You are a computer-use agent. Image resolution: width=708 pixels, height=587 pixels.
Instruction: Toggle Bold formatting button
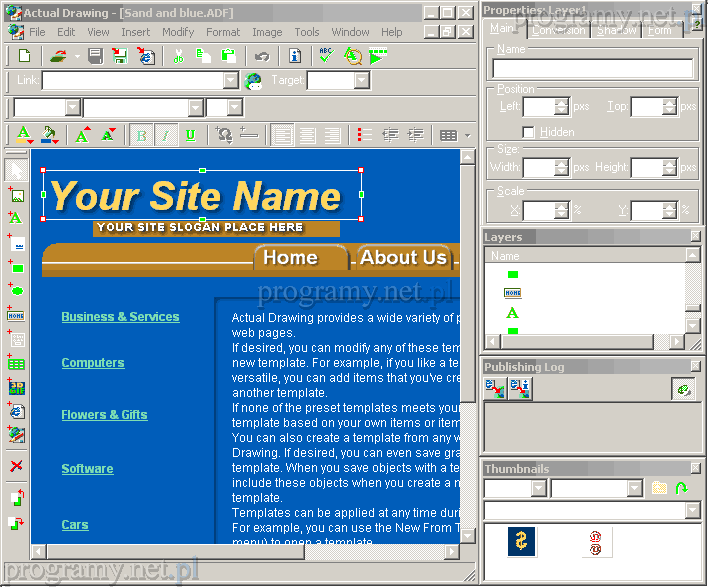141,135
